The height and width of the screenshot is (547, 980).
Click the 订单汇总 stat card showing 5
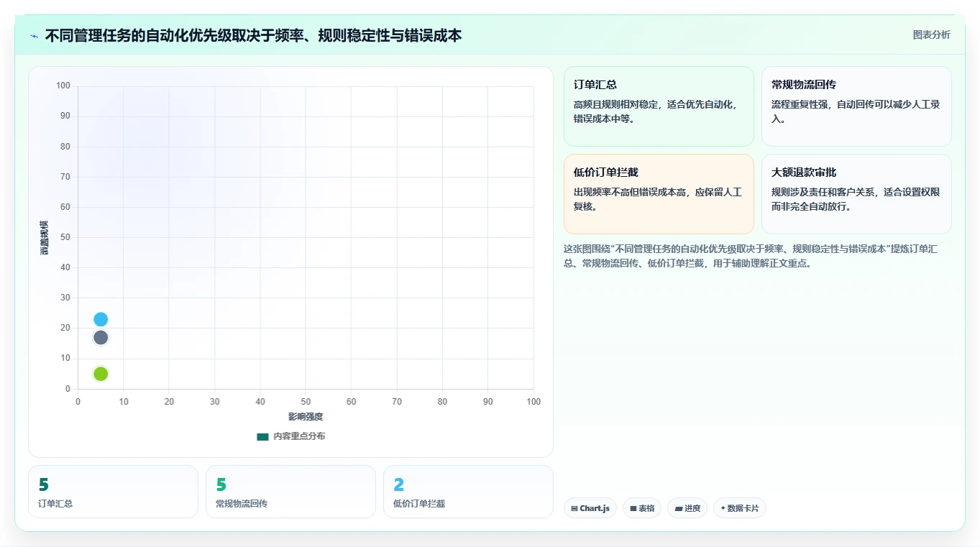pos(113,492)
